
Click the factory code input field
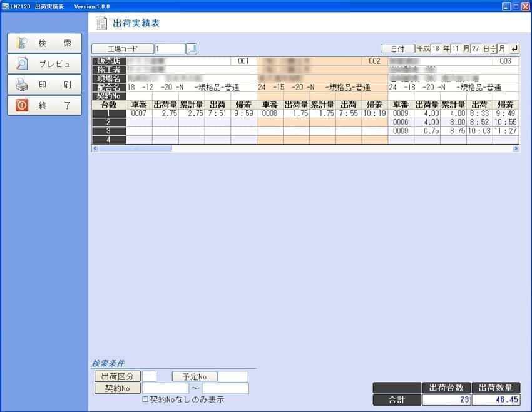pyautogui.click(x=170, y=49)
